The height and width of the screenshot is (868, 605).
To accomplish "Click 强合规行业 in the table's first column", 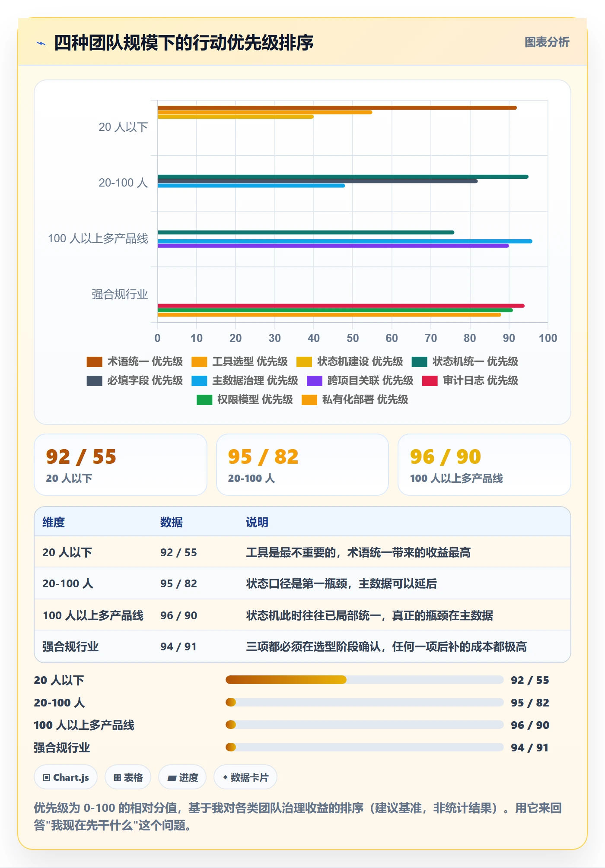I will click(70, 646).
